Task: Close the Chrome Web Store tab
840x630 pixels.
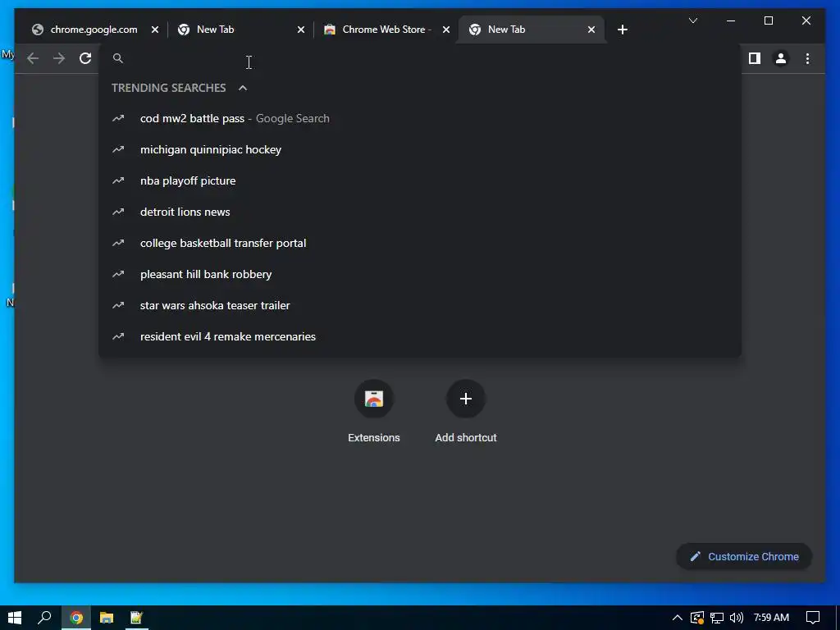Action: [445, 30]
